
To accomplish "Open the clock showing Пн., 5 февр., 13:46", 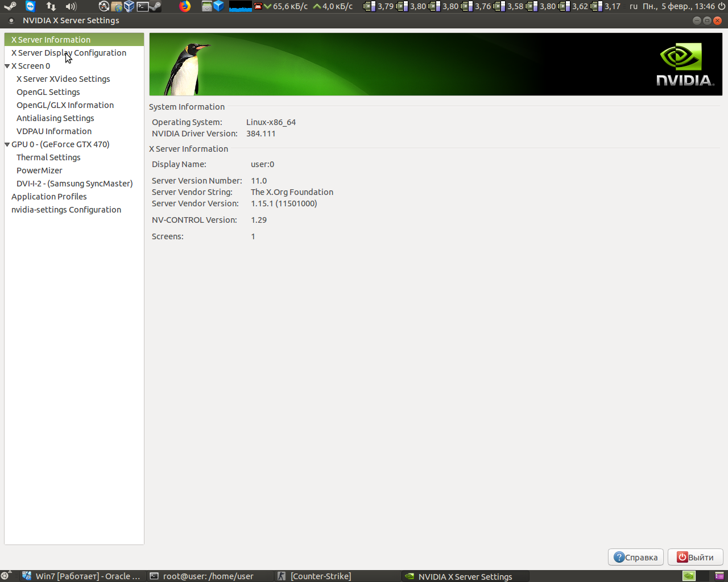I will coord(679,6).
